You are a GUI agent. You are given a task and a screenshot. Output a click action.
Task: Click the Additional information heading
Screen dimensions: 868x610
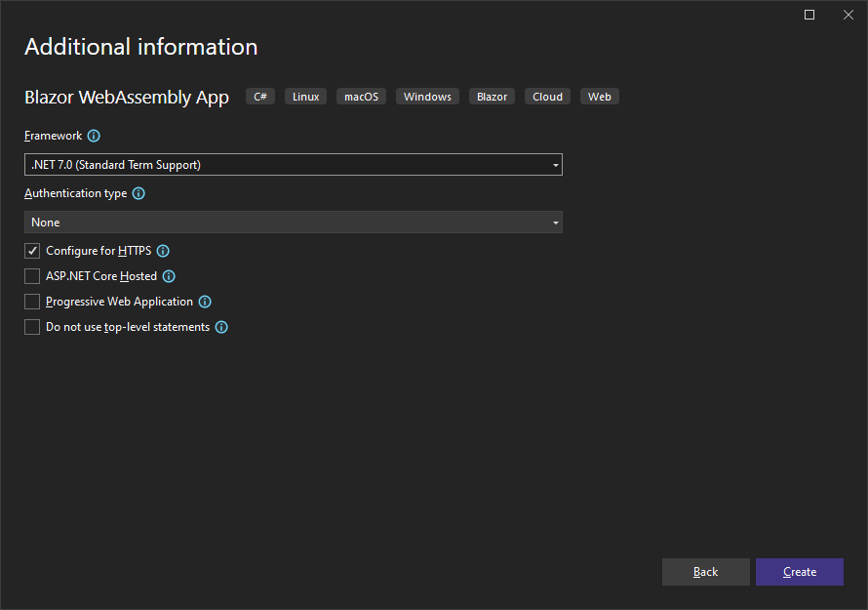pyautogui.click(x=141, y=47)
